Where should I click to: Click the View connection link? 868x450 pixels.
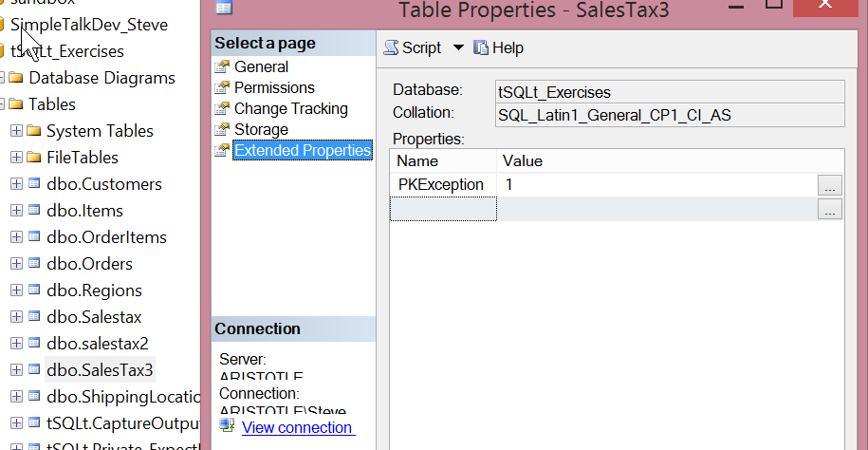coord(297,428)
